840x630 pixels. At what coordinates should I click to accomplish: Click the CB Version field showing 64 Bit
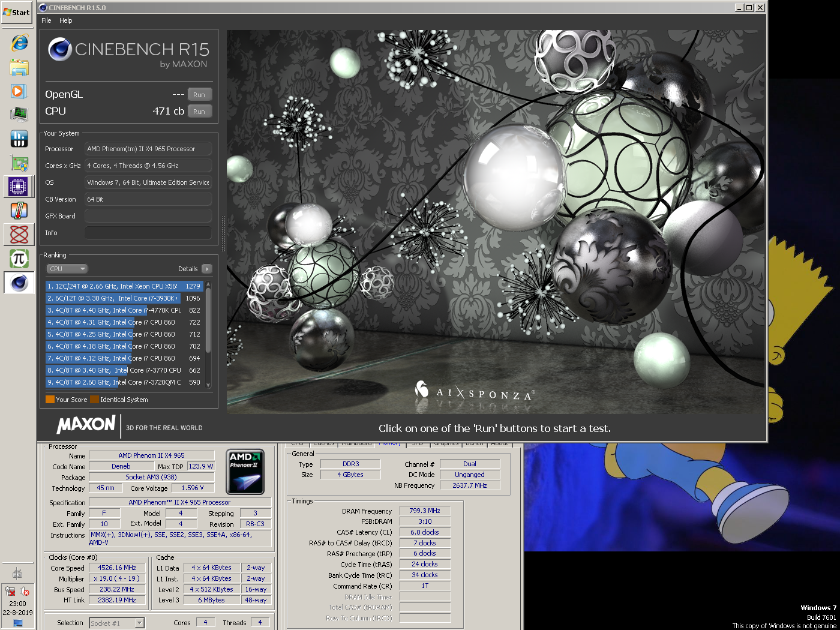tap(148, 199)
